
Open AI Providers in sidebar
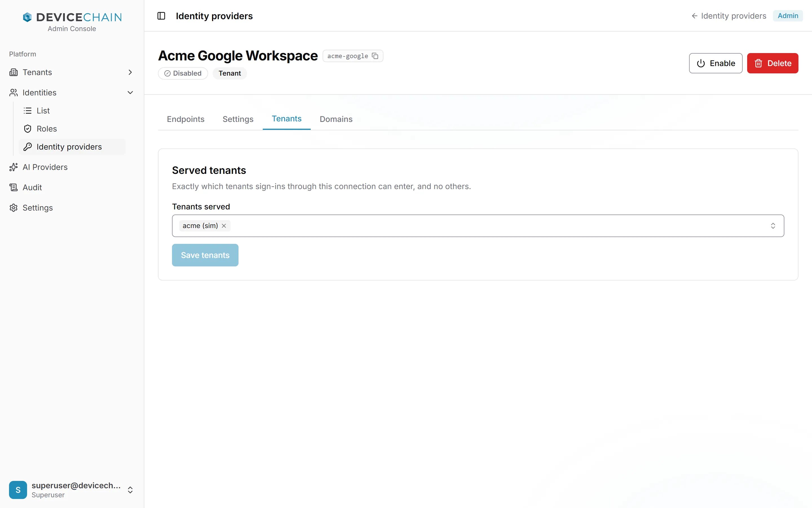(72, 167)
